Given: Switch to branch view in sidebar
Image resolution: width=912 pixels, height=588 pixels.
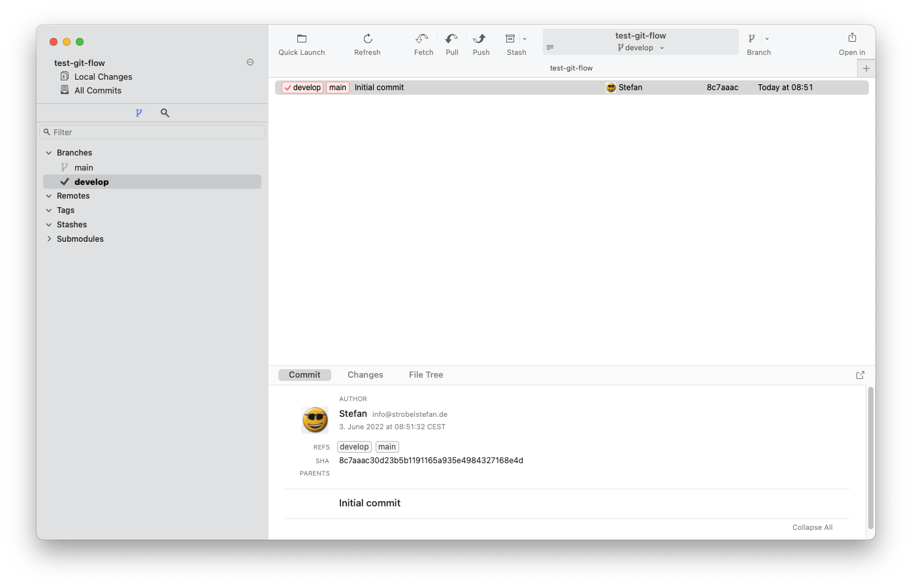Looking at the screenshot, I should point(139,112).
